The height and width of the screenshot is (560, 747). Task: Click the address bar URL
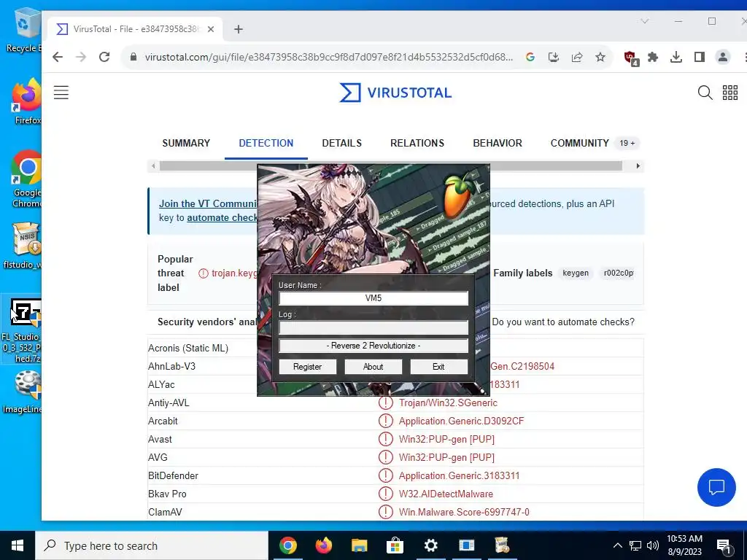coord(329,57)
